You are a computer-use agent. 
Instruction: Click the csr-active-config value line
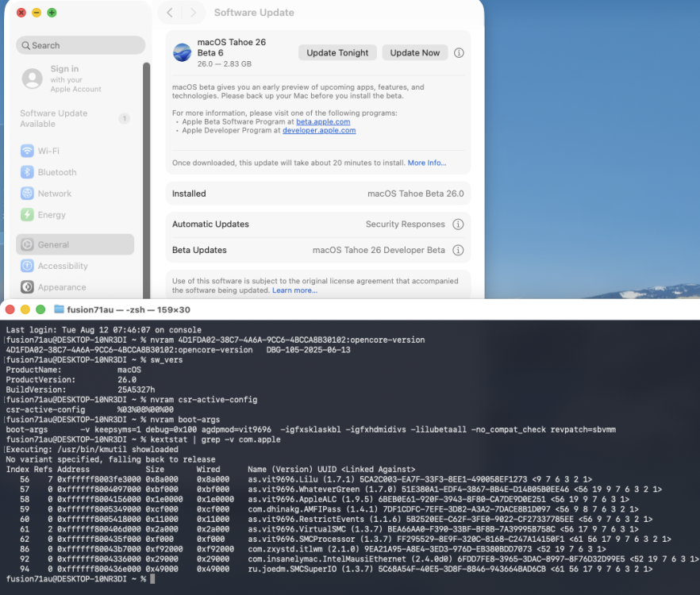90,409
